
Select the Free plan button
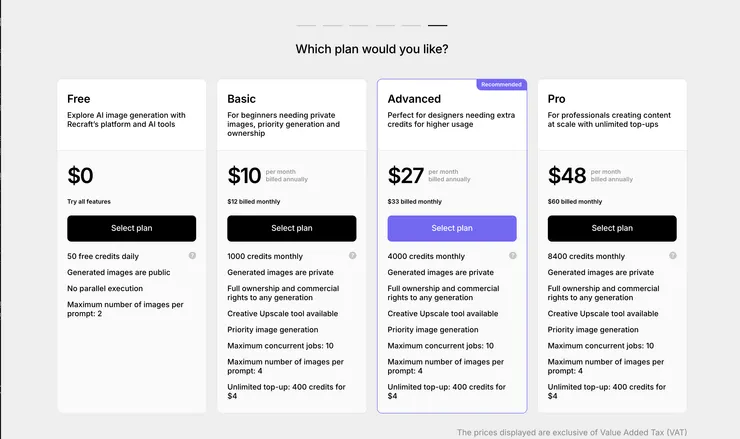click(x=131, y=228)
